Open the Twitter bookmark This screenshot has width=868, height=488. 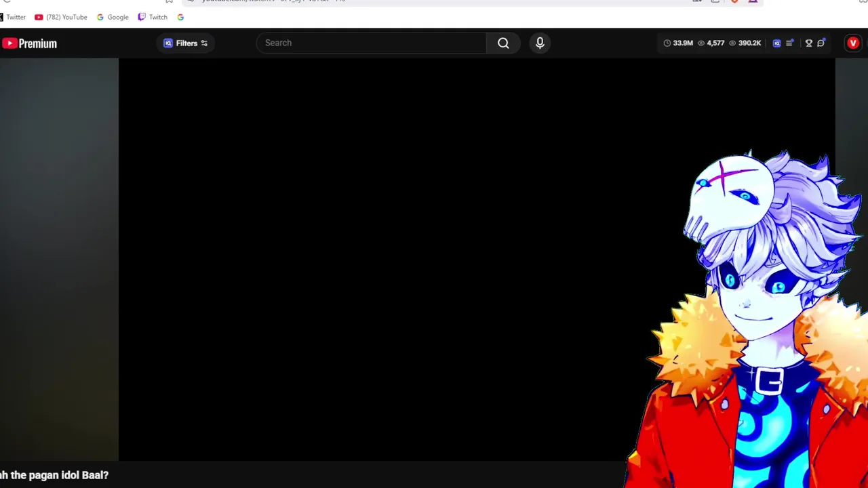click(13, 17)
